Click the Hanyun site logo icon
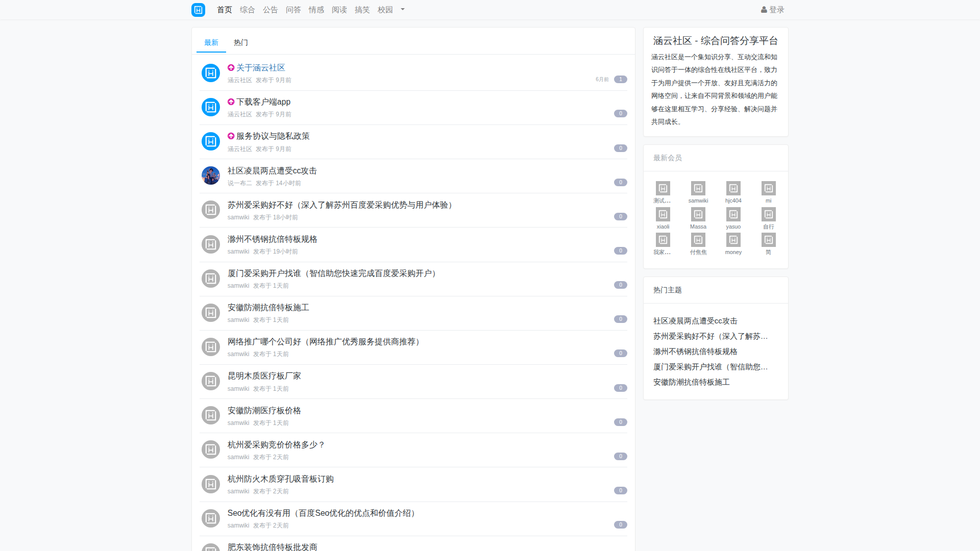Image resolution: width=980 pixels, height=551 pixels. 198,10
